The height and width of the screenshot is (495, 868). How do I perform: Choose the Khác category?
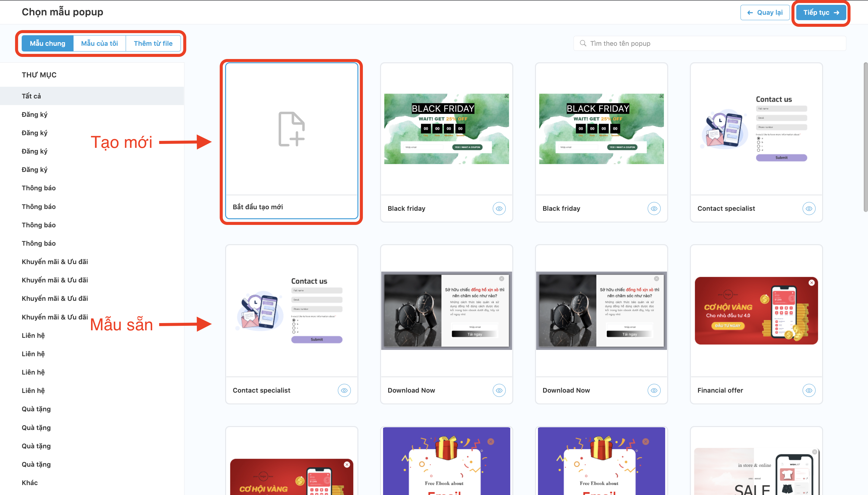[x=30, y=482]
